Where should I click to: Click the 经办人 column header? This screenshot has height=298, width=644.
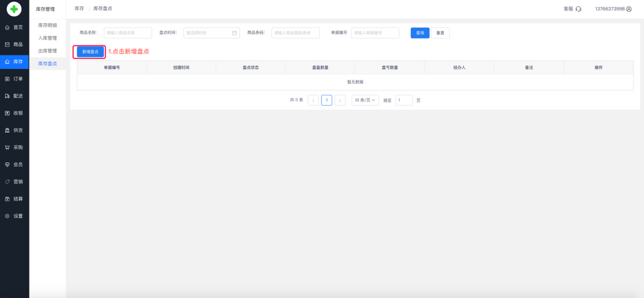click(x=459, y=68)
